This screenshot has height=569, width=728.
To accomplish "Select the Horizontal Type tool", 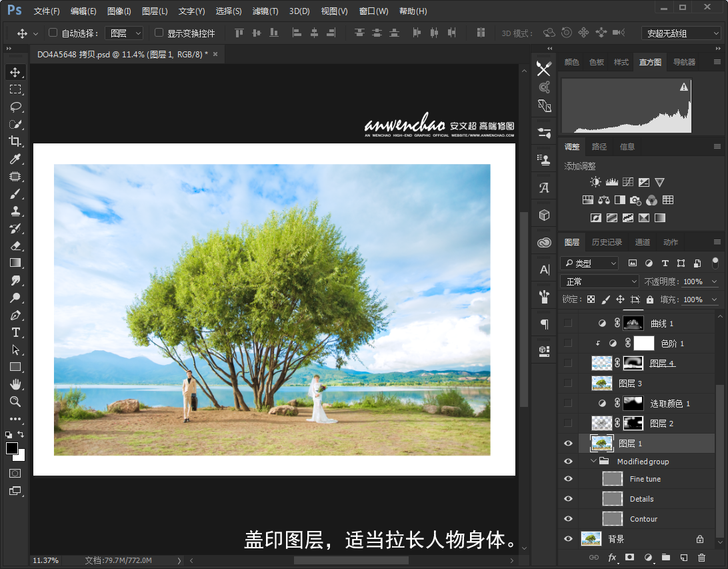I will (15, 333).
